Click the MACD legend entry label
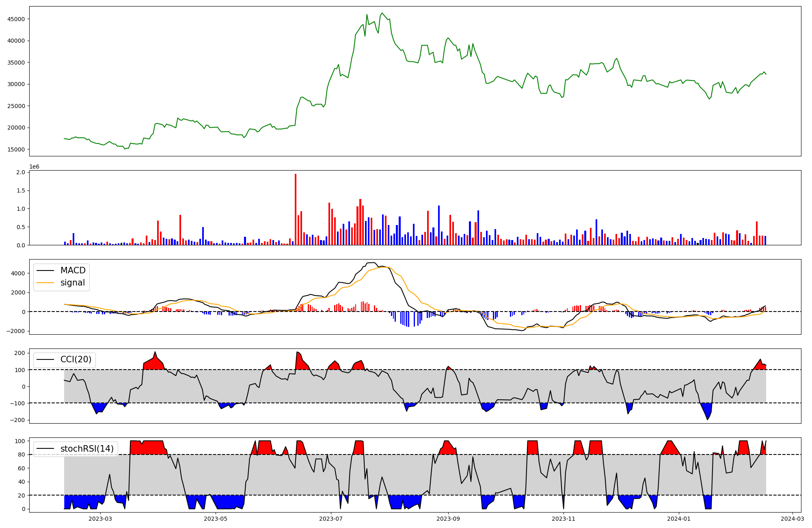 click(x=73, y=270)
